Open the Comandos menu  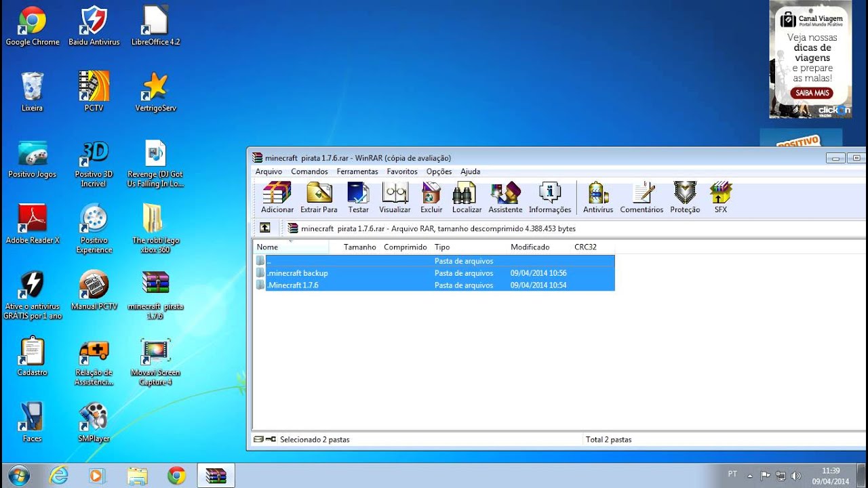tap(309, 171)
